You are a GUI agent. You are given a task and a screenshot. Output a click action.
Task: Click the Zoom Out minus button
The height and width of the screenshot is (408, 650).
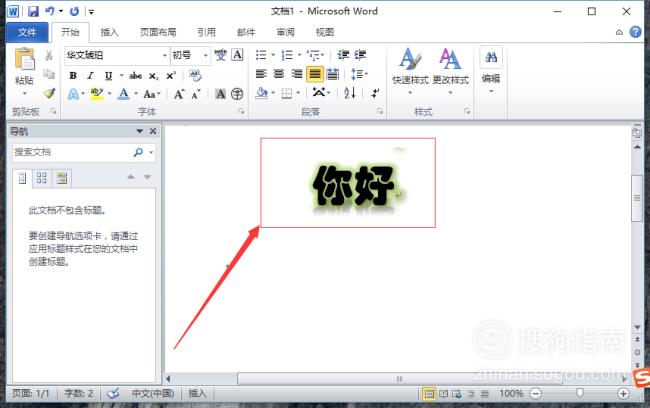pyautogui.click(x=536, y=393)
